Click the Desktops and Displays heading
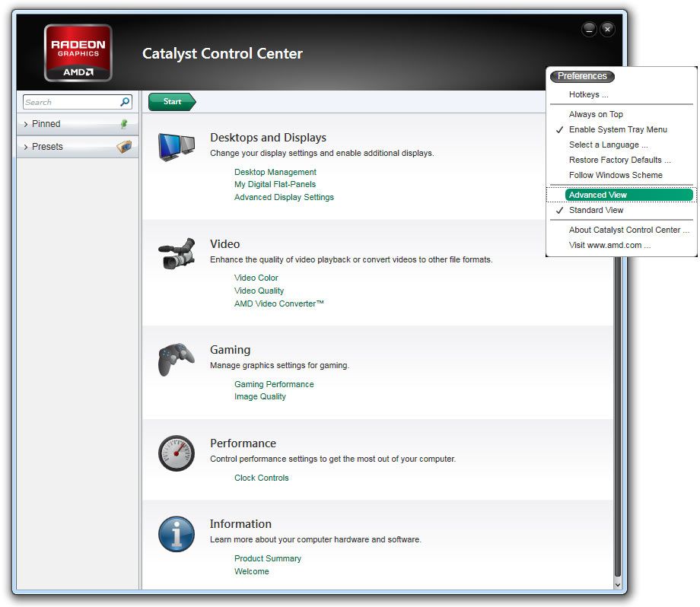Viewport: 700px width, 607px height. (268, 138)
